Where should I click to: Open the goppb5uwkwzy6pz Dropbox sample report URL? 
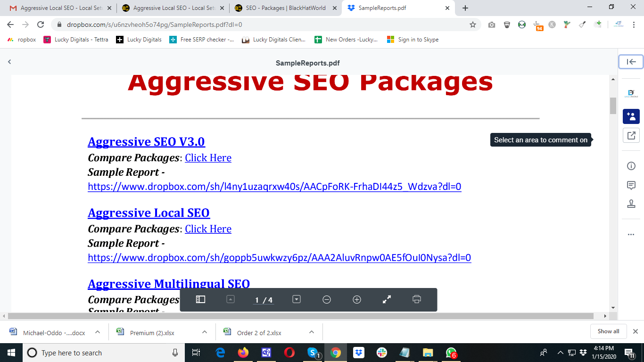pos(280,258)
